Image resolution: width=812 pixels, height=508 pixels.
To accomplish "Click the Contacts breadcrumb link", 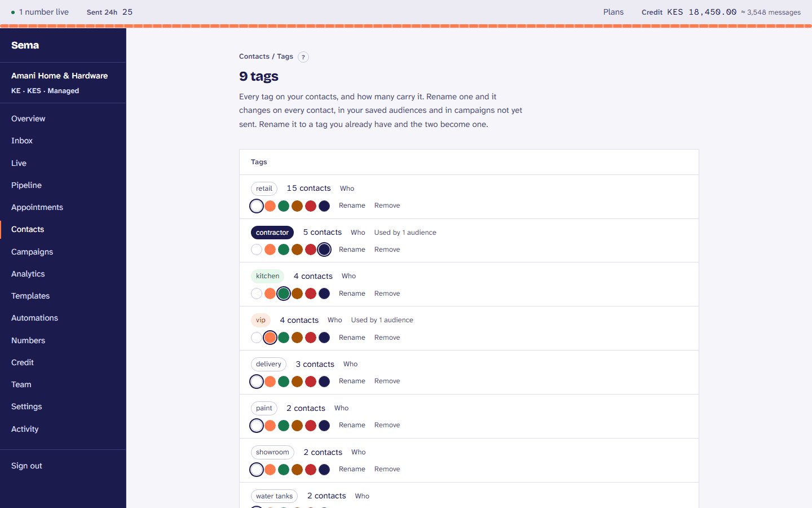I will click(254, 56).
